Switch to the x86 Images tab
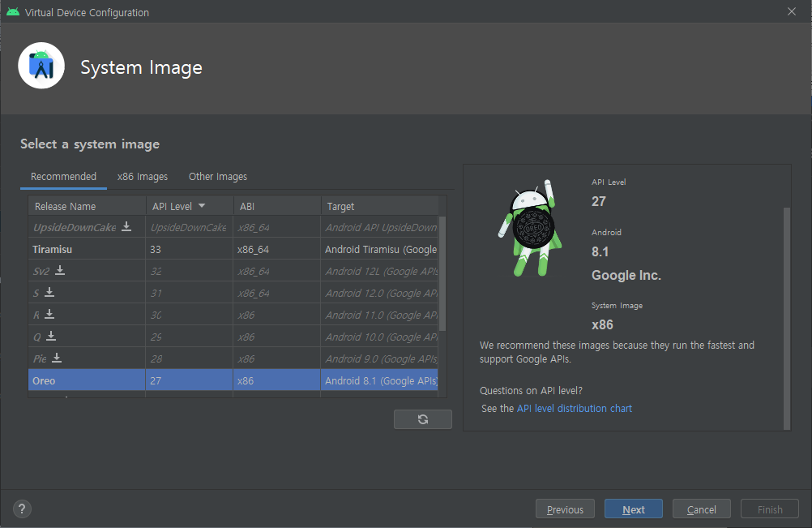Viewport: 812px width, 528px height. click(143, 177)
